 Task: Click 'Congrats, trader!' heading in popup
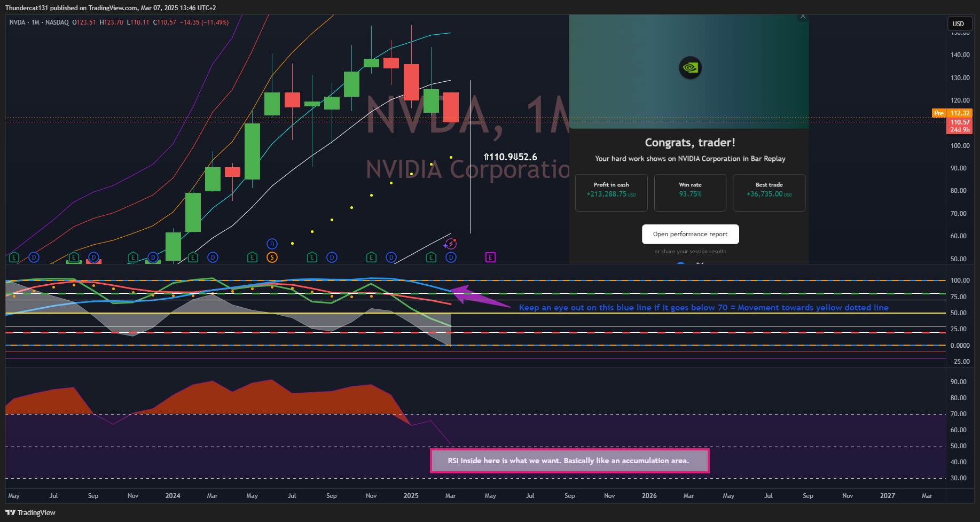(x=690, y=143)
